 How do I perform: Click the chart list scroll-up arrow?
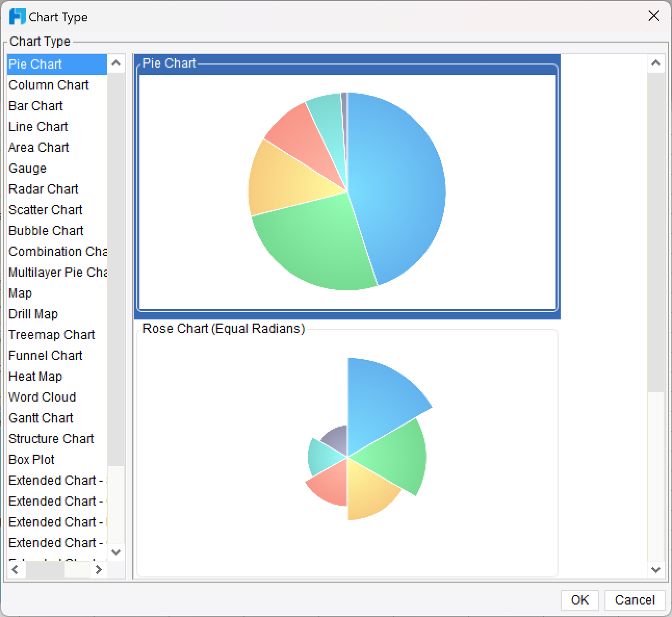point(116,63)
